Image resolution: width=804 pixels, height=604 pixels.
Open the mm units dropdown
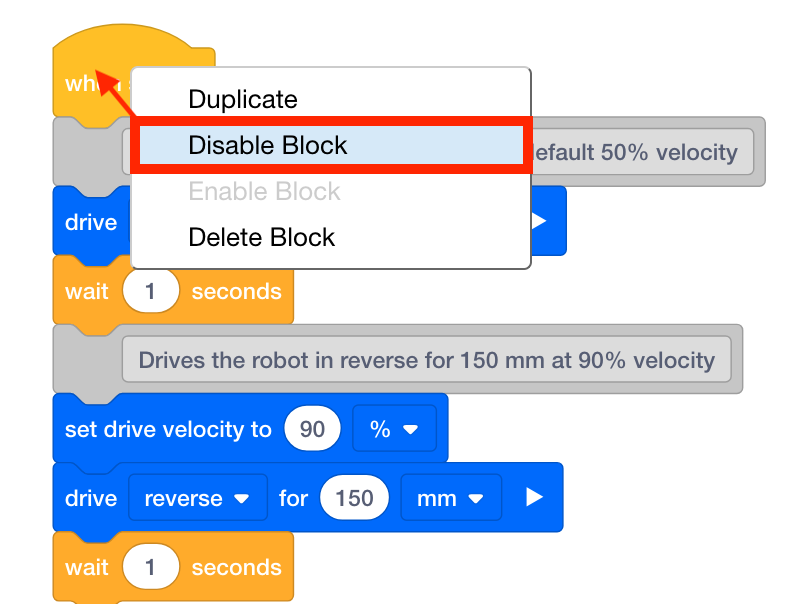click(451, 497)
